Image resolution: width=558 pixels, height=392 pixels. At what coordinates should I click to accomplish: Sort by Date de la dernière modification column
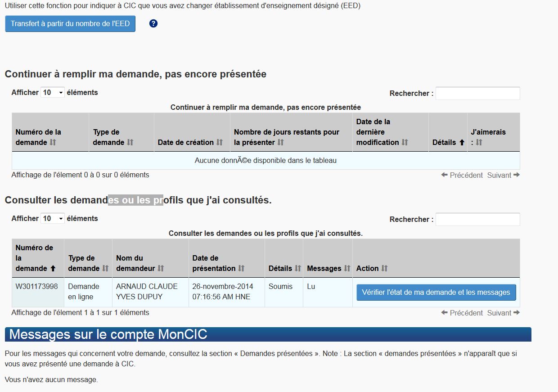point(391,132)
